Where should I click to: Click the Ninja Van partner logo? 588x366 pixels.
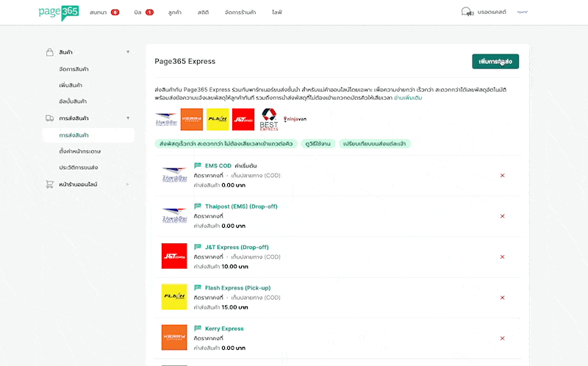point(295,119)
